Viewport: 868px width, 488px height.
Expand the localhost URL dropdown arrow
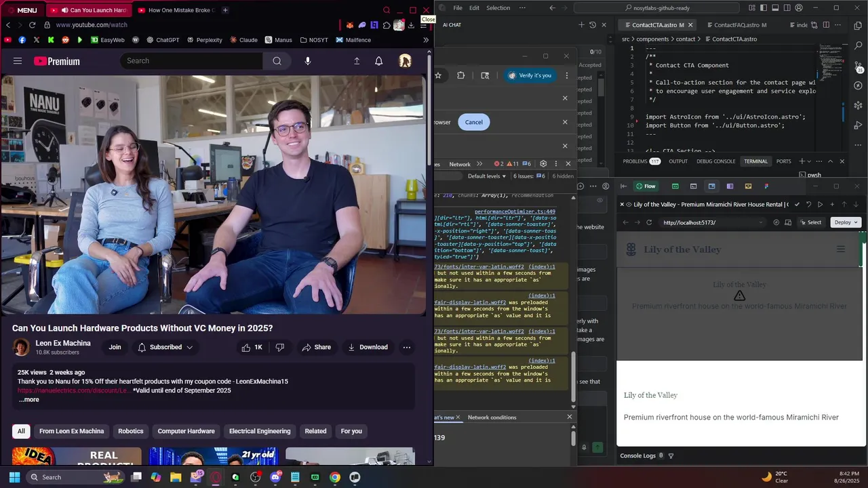761,222
